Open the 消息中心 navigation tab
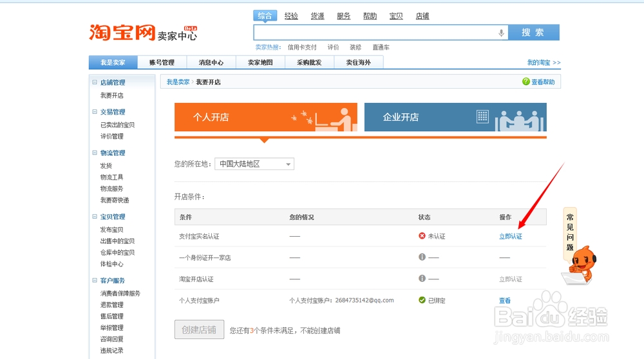The image size is (644, 359). [x=211, y=62]
